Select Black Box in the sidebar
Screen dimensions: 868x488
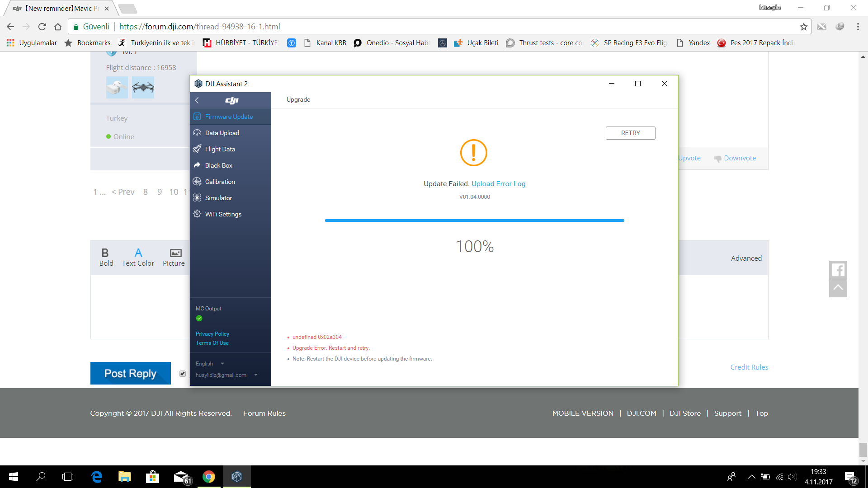coord(230,165)
